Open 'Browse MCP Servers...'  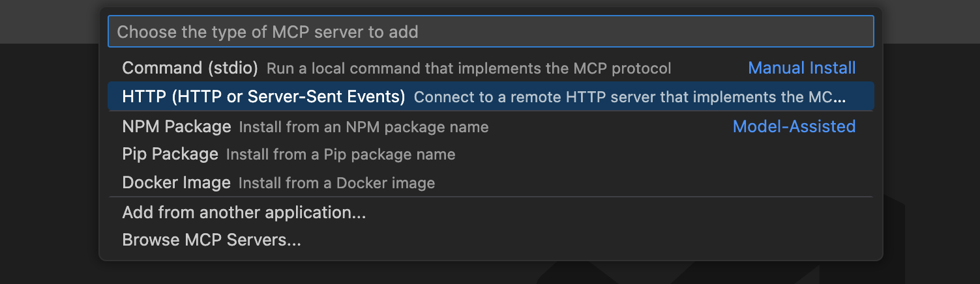tap(211, 240)
